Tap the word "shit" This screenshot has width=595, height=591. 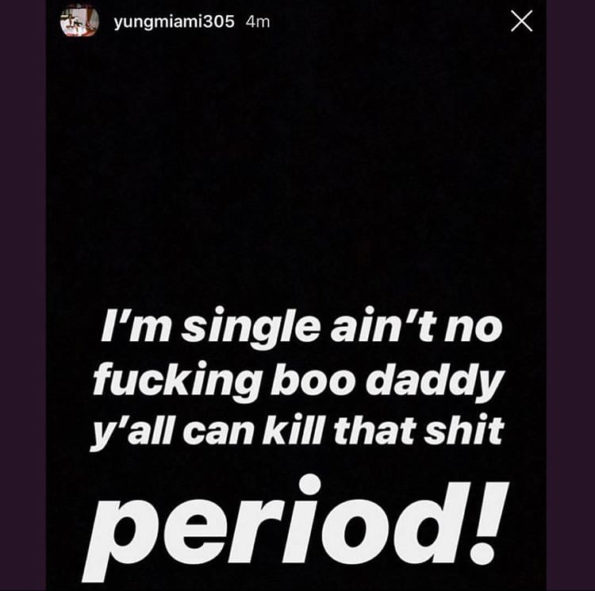pyautogui.click(x=464, y=430)
